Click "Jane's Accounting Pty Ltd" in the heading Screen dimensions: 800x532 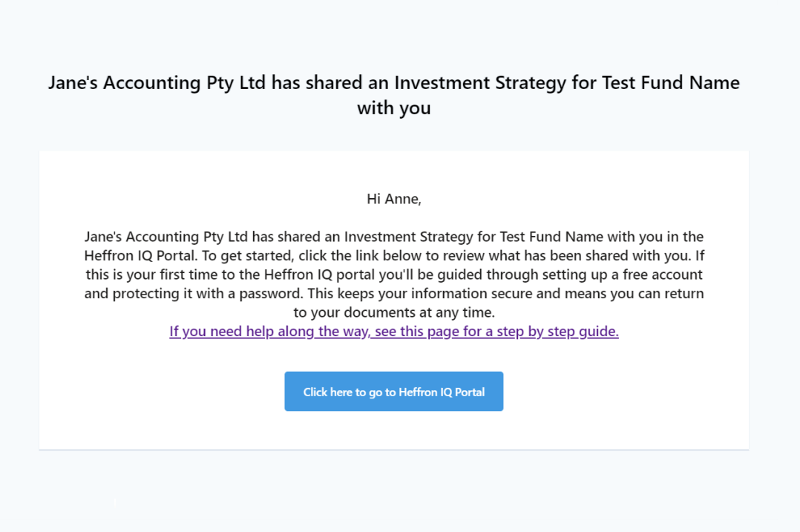157,83
